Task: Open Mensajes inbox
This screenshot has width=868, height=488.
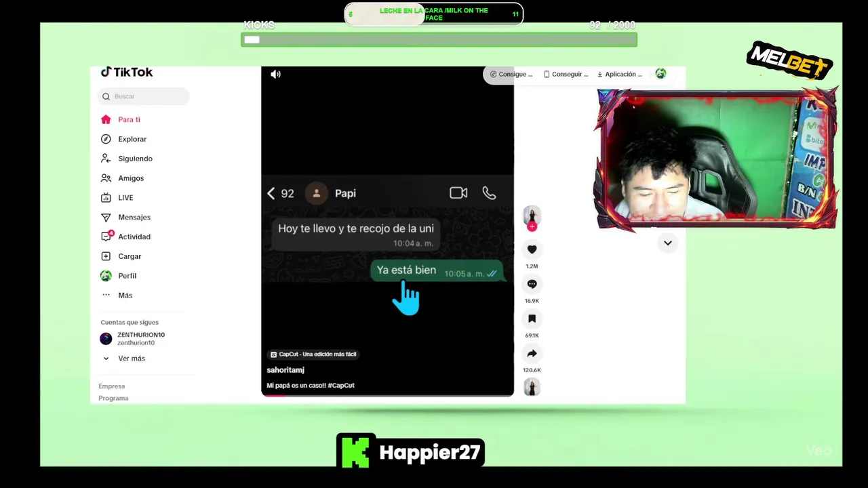Action: (134, 218)
